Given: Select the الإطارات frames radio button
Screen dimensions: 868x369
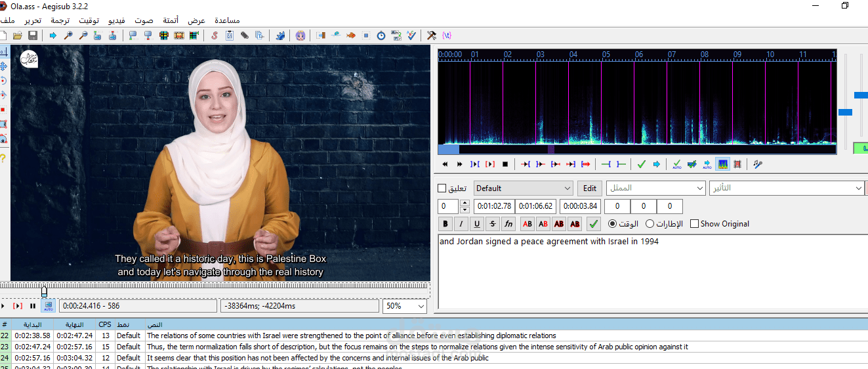Looking at the screenshot, I should [650, 224].
